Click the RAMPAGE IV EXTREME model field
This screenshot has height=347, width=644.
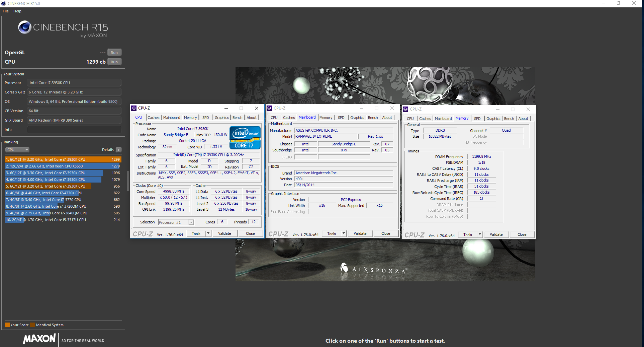click(326, 136)
